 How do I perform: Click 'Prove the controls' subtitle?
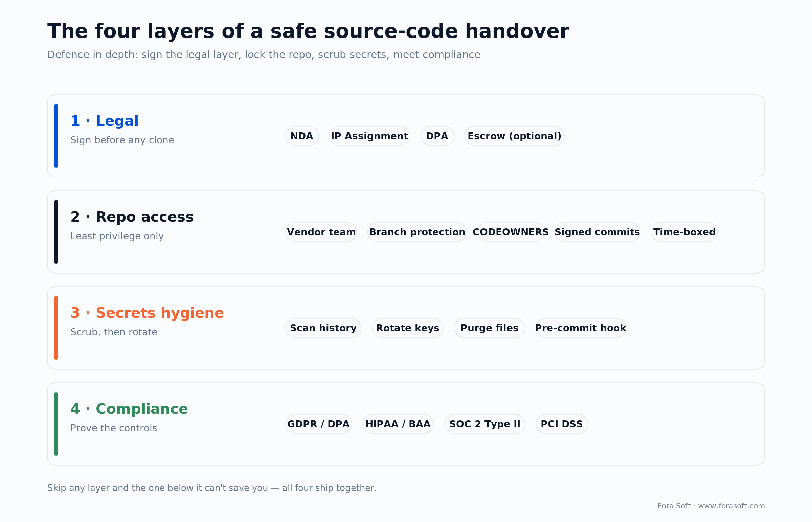(x=114, y=428)
